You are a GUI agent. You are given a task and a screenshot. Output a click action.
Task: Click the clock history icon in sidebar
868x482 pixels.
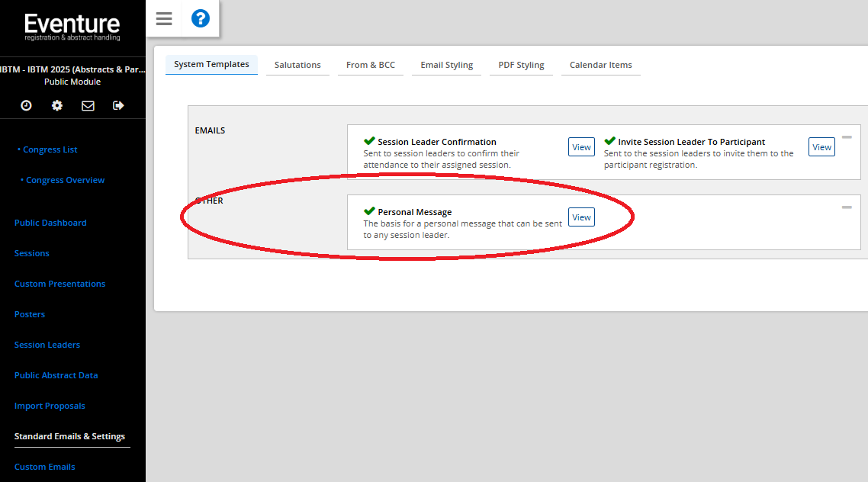[26, 106]
